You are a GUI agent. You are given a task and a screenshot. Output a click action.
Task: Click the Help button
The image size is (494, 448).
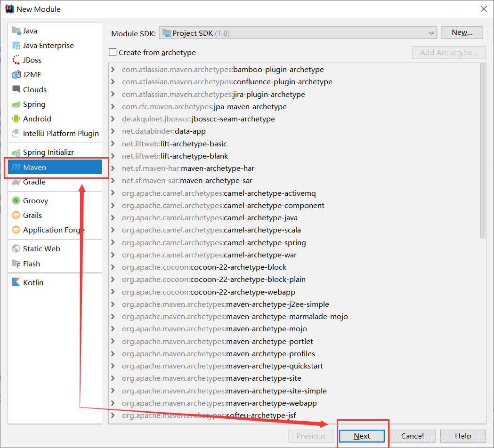click(x=463, y=436)
